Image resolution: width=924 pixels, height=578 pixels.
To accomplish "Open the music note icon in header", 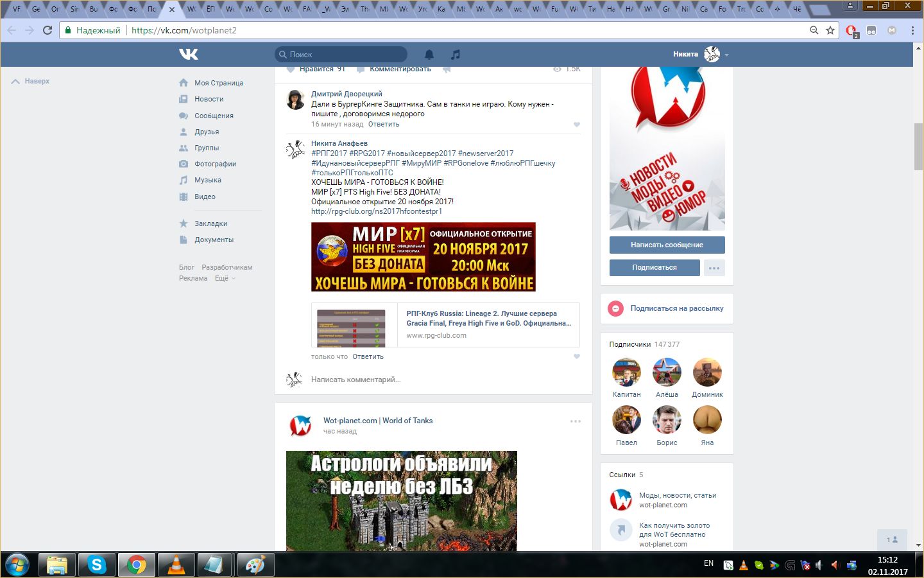I will [456, 55].
